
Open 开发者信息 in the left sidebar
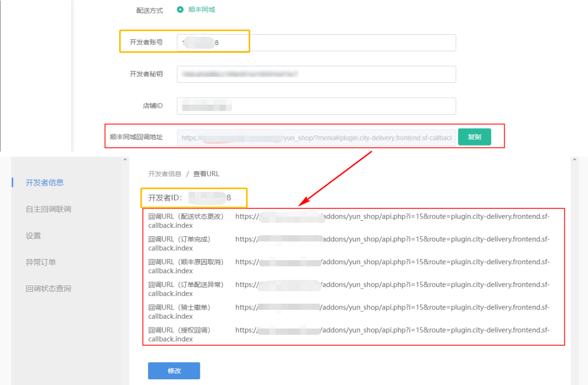pos(45,182)
